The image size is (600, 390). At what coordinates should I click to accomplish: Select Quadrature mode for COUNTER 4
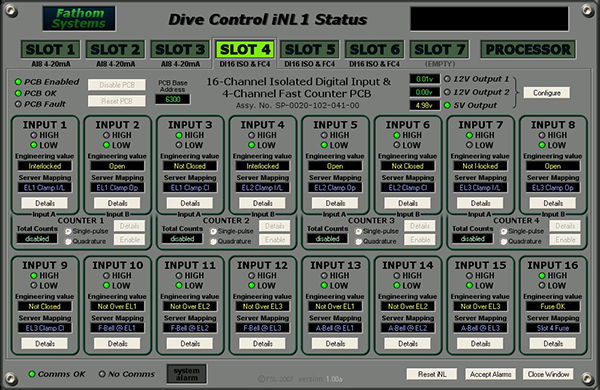(x=504, y=242)
